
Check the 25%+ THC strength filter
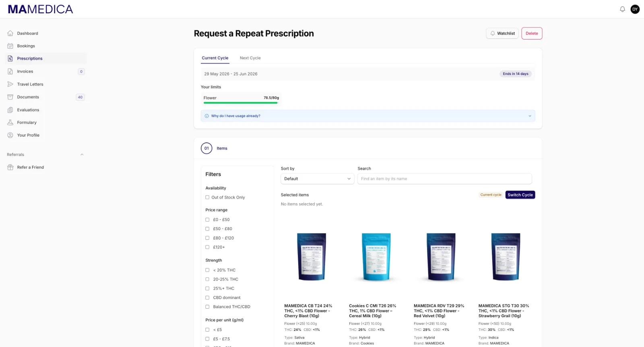(207, 289)
